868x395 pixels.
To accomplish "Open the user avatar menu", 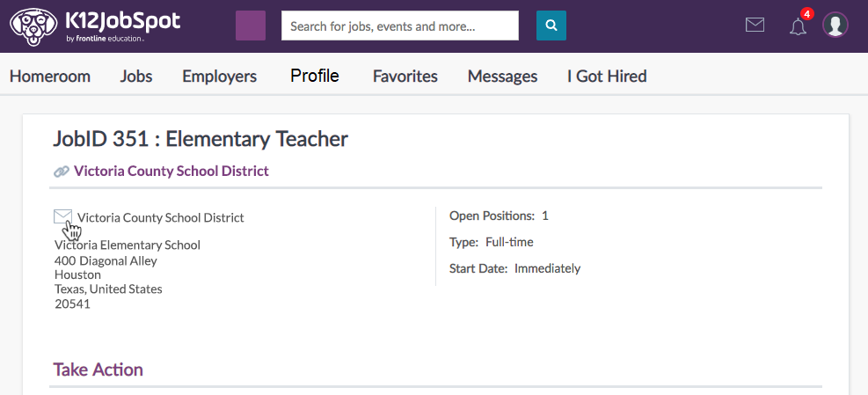I will pos(835,25).
